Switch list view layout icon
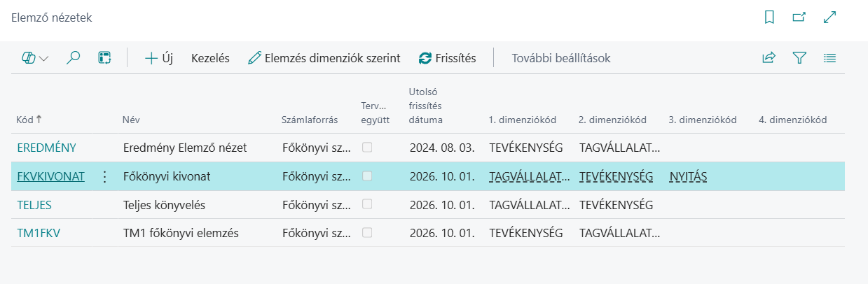This screenshot has height=284, width=868. [830, 59]
